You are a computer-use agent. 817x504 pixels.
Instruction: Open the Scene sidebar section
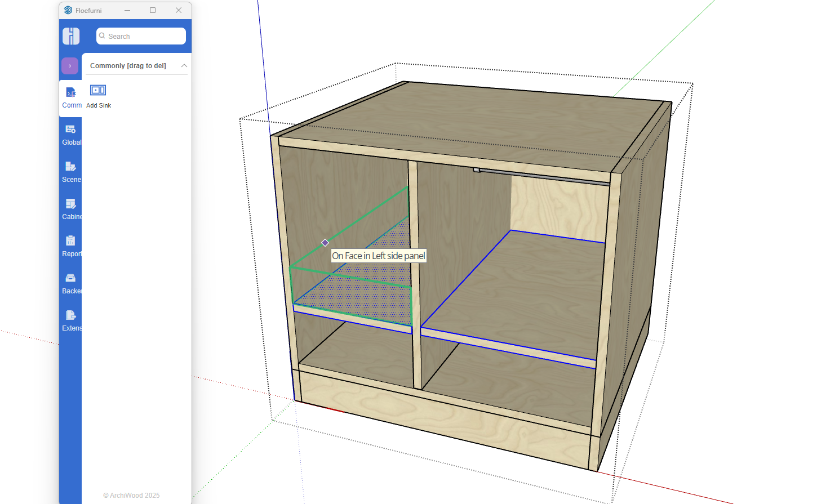[71, 172]
